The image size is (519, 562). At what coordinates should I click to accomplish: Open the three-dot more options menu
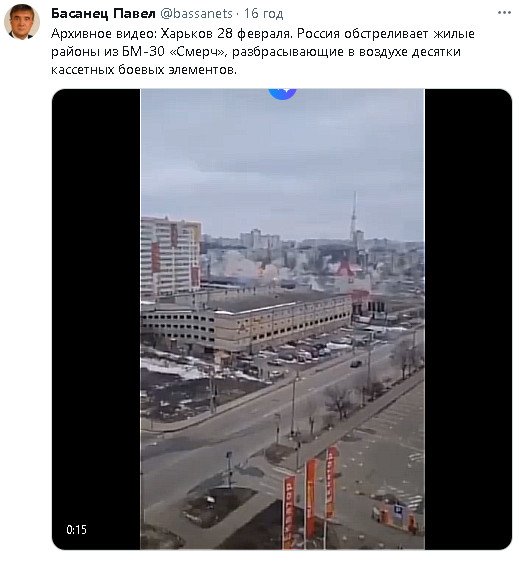coord(504,13)
